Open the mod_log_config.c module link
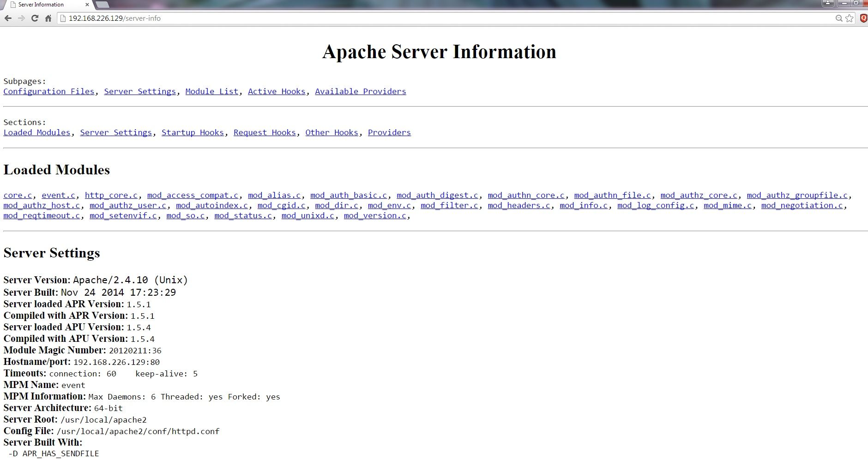 [656, 205]
